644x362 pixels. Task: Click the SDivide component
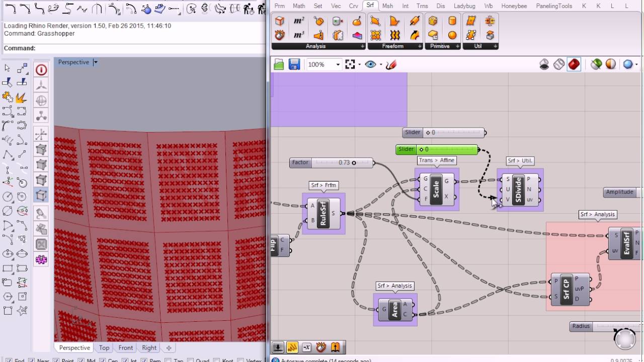tap(518, 190)
